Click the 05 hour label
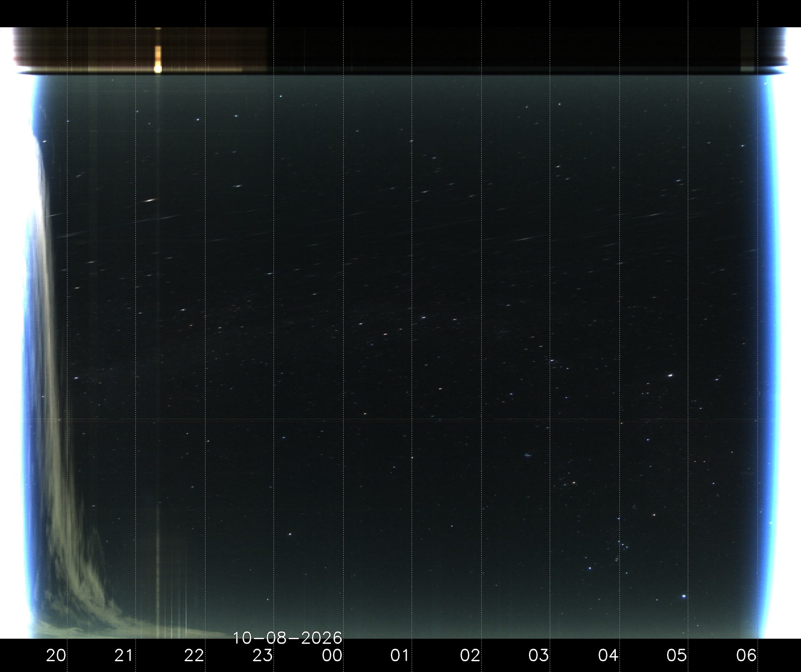801x672 pixels. (x=677, y=655)
